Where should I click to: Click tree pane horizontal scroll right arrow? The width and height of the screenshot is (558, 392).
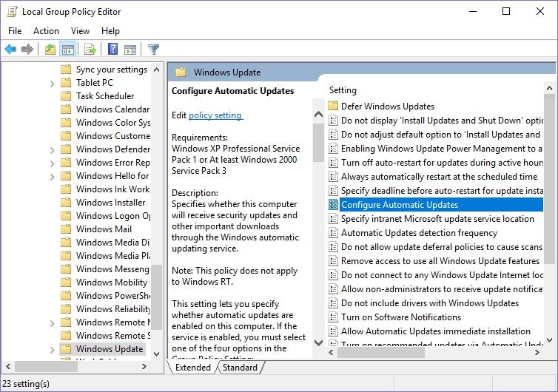[144, 366]
